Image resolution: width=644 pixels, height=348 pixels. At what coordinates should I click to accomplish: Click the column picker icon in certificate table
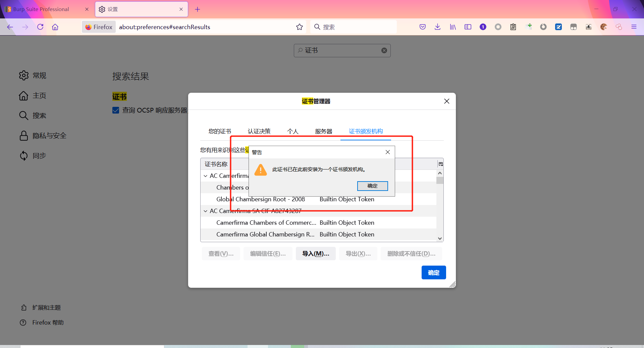[x=441, y=164]
